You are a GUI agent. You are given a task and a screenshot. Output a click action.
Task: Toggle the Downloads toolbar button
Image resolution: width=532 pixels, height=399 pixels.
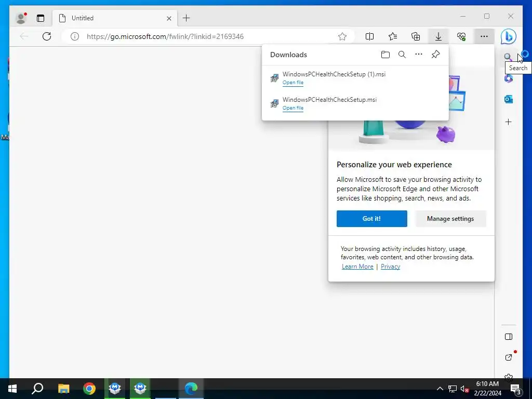[438, 36]
